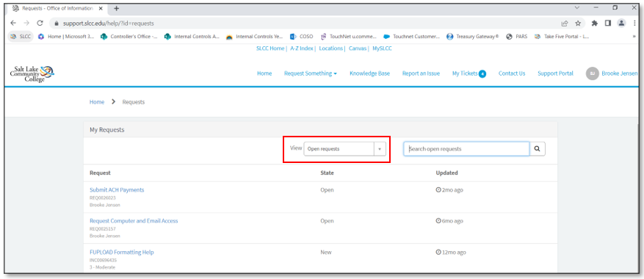
Task: Click the Request column header
Action: pyautogui.click(x=100, y=173)
